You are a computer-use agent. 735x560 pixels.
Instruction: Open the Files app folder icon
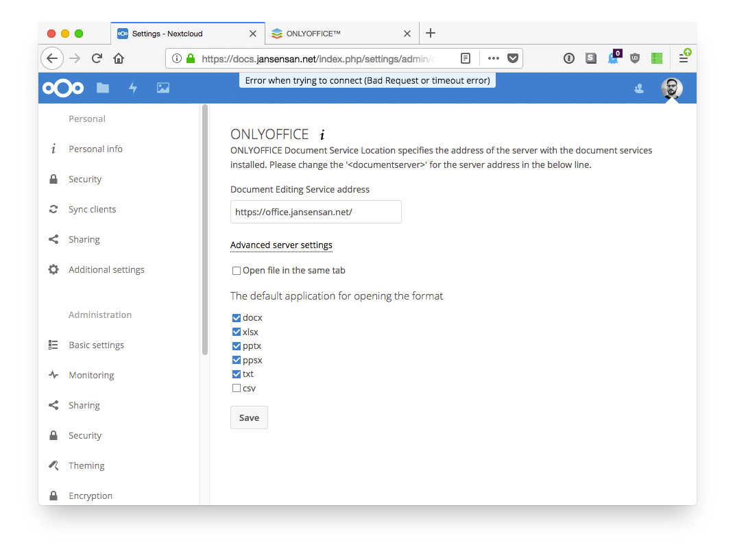[103, 88]
